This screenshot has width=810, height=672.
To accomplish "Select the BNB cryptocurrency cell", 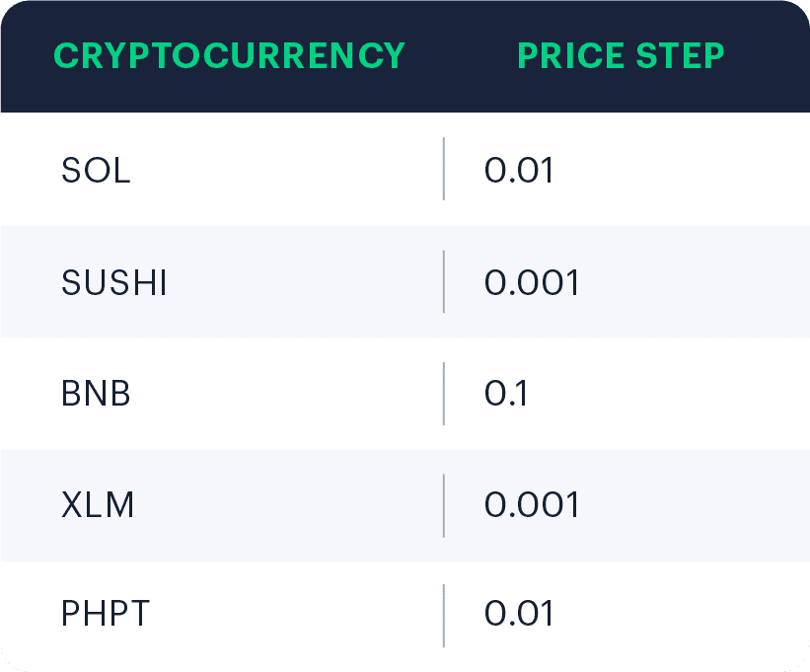I will tap(96, 394).
